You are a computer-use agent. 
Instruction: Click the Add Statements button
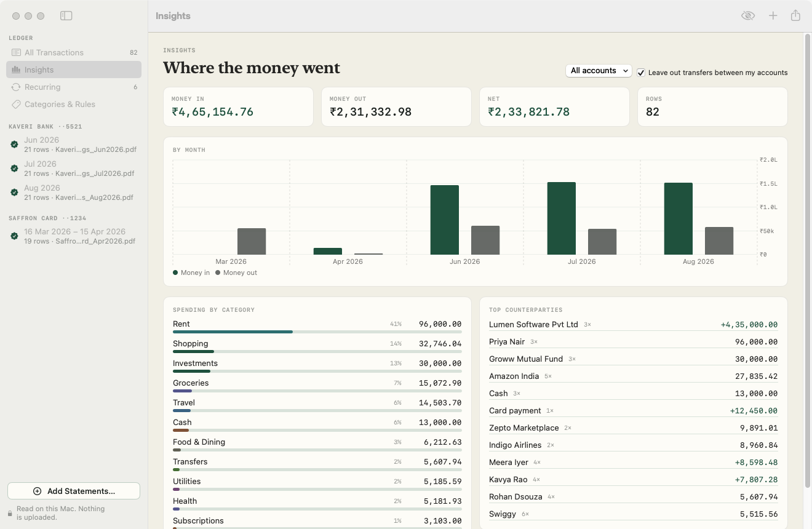tap(74, 491)
